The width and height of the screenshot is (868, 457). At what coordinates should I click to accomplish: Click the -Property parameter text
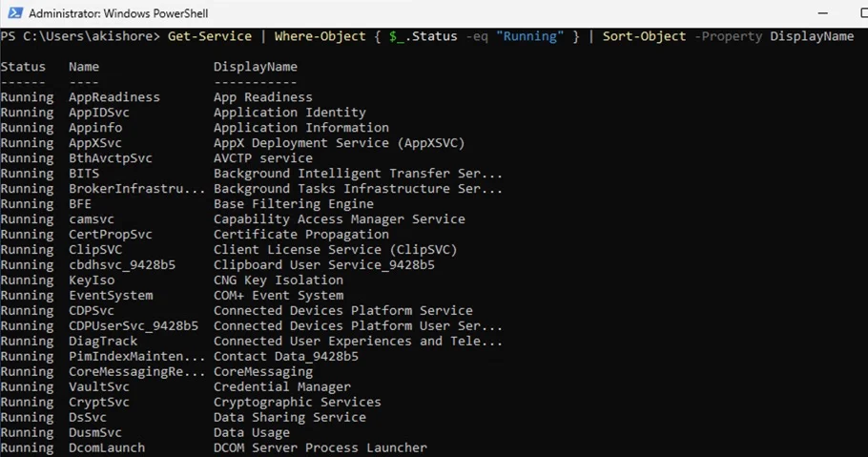click(729, 36)
